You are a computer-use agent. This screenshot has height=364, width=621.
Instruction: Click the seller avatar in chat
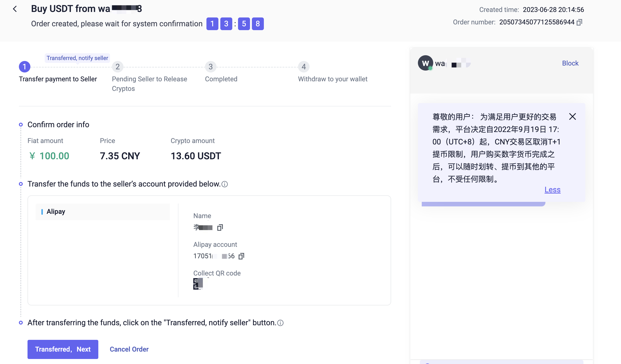425,63
